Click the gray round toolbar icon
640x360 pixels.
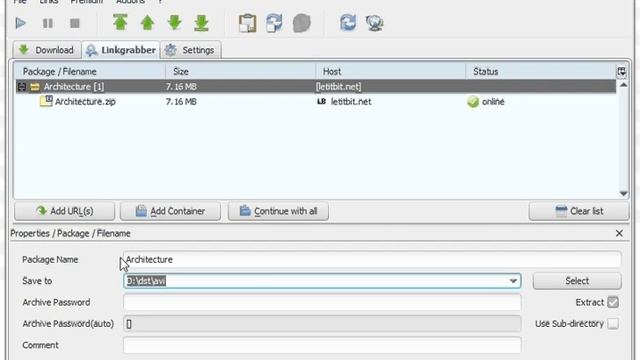[x=302, y=23]
